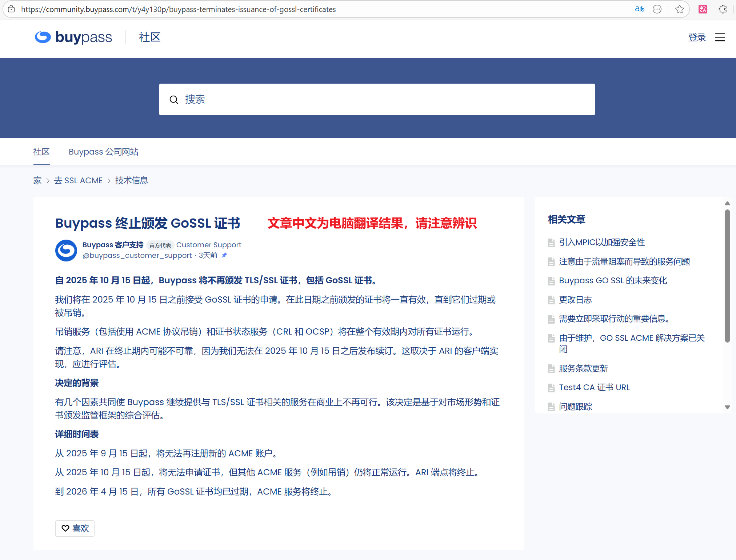The width and height of the screenshot is (736, 560).
Task: Open 技术信息 breadcrumb link
Action: click(x=132, y=181)
